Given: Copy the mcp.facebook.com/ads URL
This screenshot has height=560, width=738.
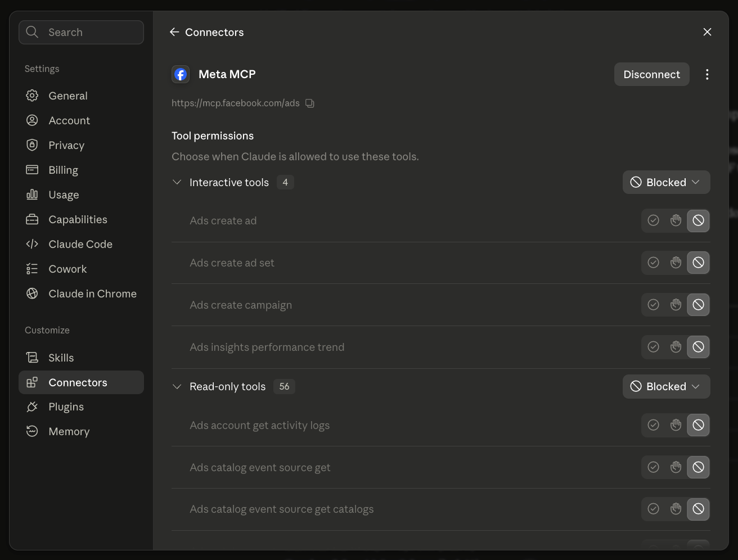Looking at the screenshot, I should pyautogui.click(x=310, y=103).
